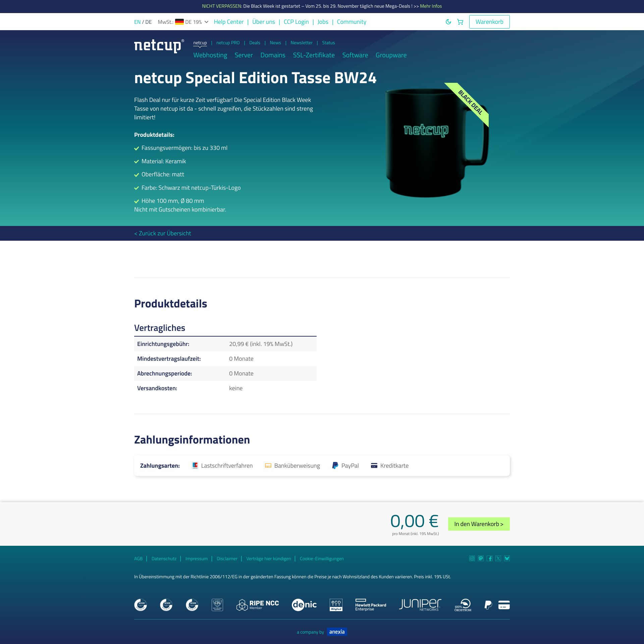Open Cookie-Einwilligungen link
644x644 pixels.
(x=322, y=559)
